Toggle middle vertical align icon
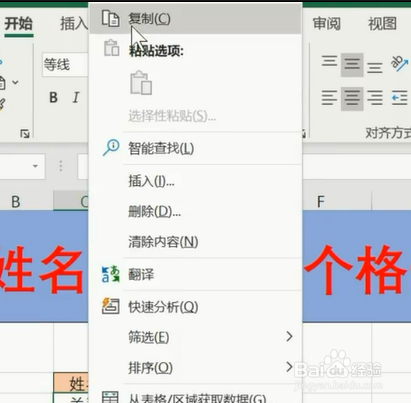Viewport: 411px width, 403px height. 352,64
